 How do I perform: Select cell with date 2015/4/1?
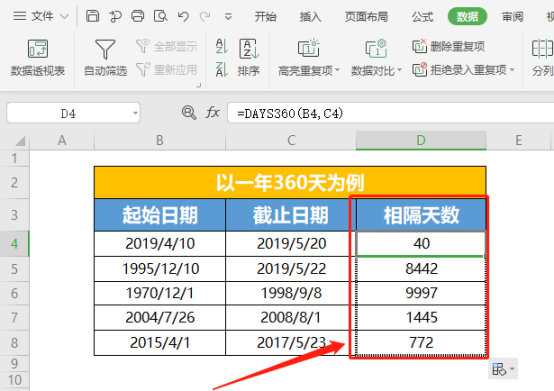[160, 343]
